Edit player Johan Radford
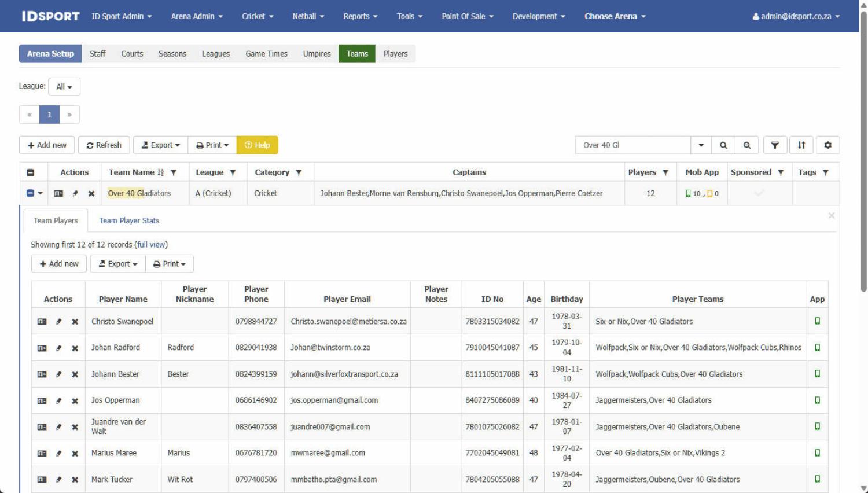 tap(58, 348)
